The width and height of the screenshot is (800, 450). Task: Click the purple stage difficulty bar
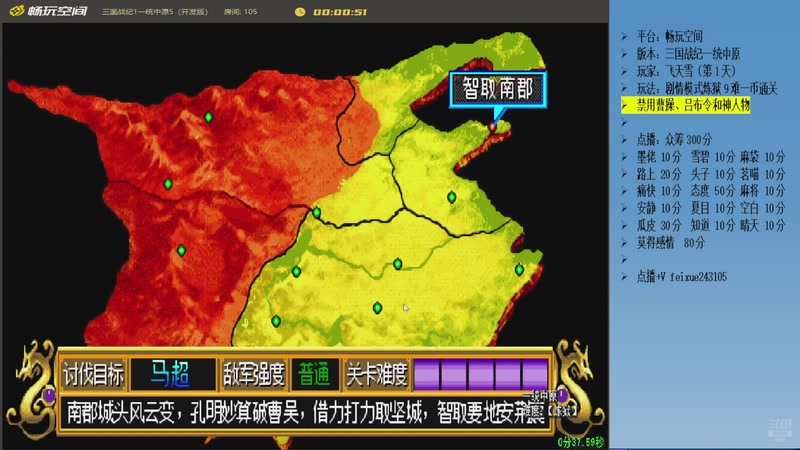[x=481, y=374]
